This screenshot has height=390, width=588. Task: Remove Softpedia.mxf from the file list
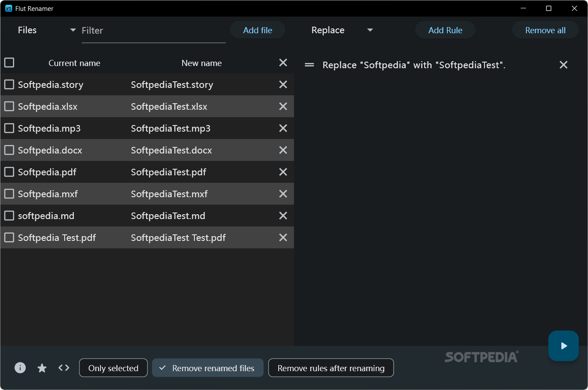(283, 194)
